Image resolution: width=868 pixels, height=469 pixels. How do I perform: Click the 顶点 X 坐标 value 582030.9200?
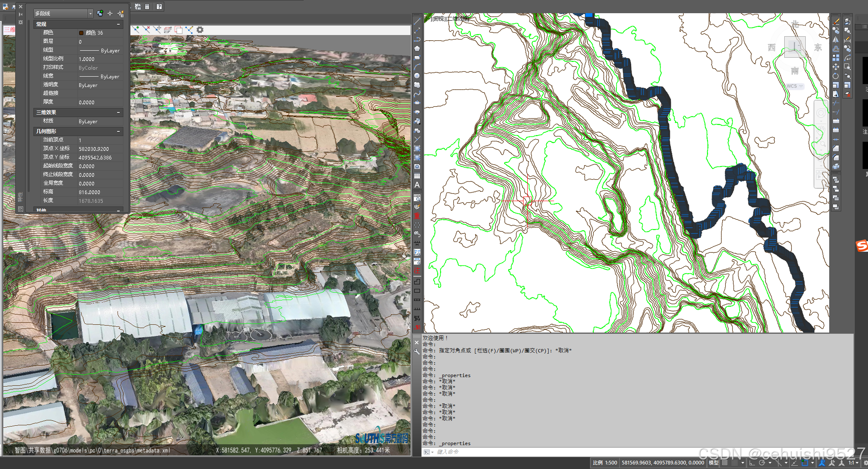(100, 149)
